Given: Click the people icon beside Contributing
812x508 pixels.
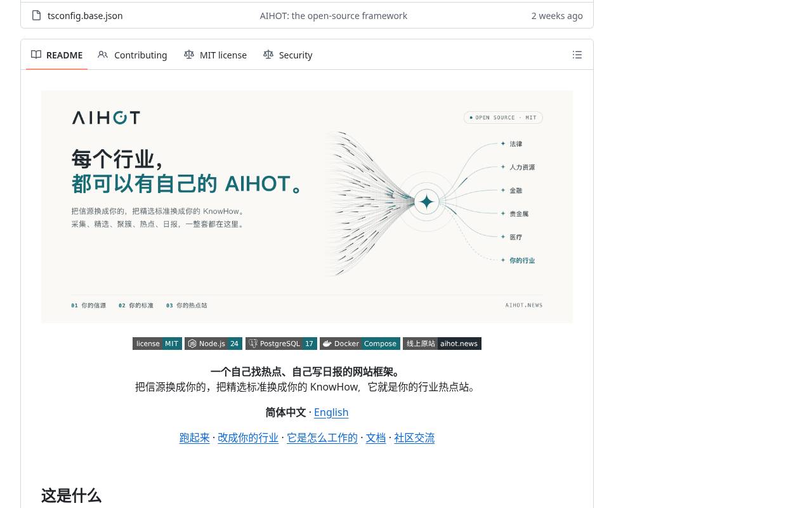Looking at the screenshot, I should pyautogui.click(x=103, y=55).
